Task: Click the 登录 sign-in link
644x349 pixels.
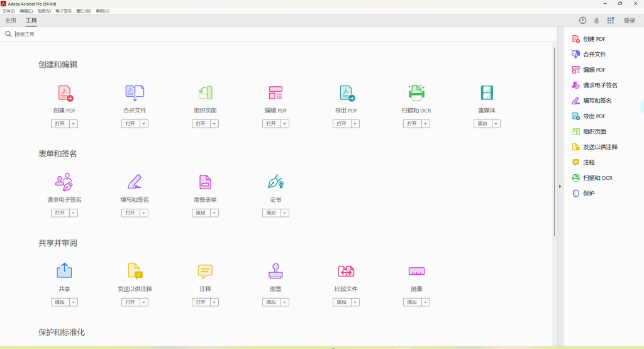Action: [629, 21]
